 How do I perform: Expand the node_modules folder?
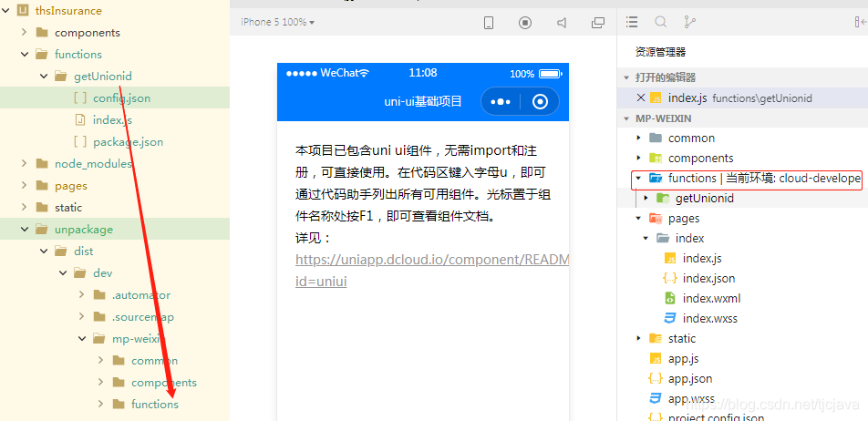point(25,163)
